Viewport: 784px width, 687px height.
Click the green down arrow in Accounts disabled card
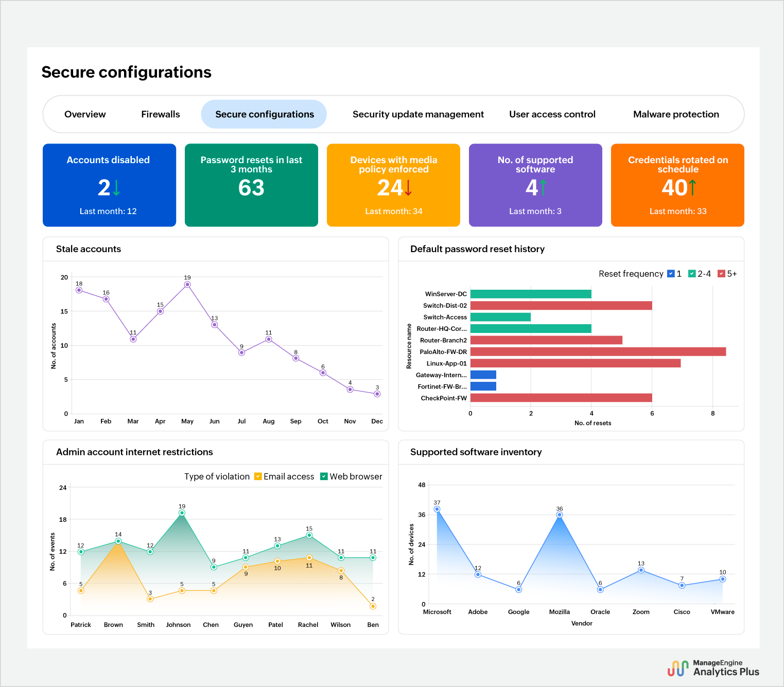pos(116,188)
